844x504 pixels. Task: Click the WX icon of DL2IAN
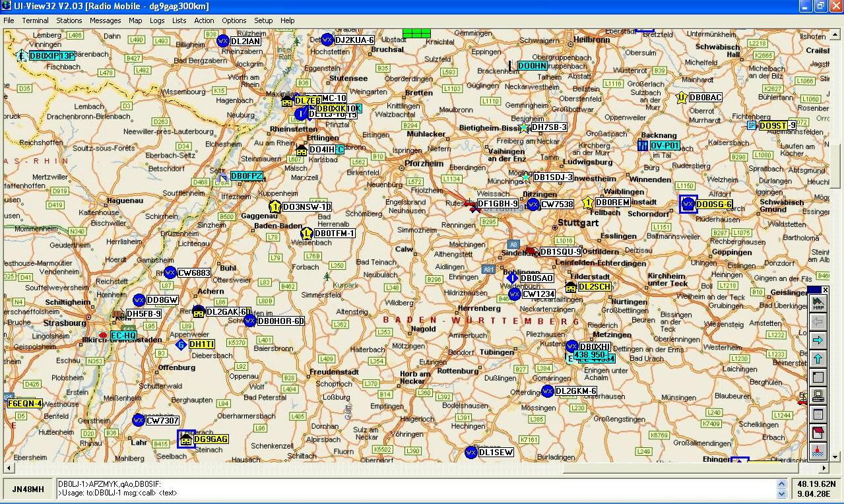tap(223, 41)
